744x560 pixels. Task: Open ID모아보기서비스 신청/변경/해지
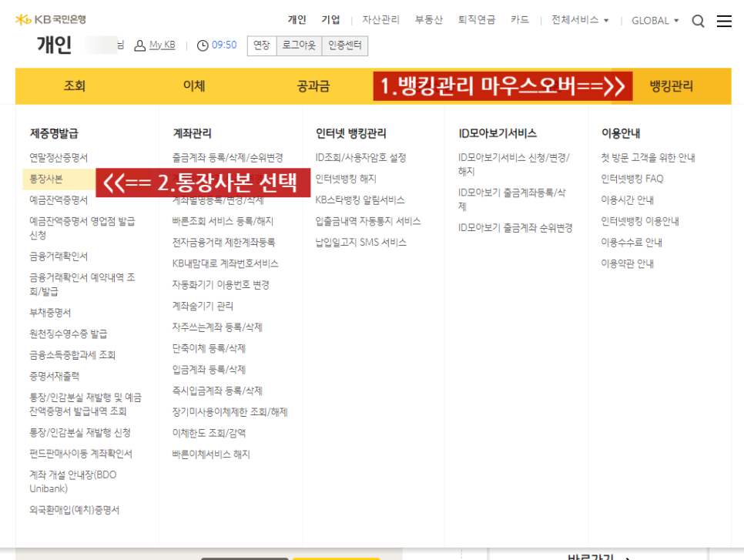[x=514, y=164]
